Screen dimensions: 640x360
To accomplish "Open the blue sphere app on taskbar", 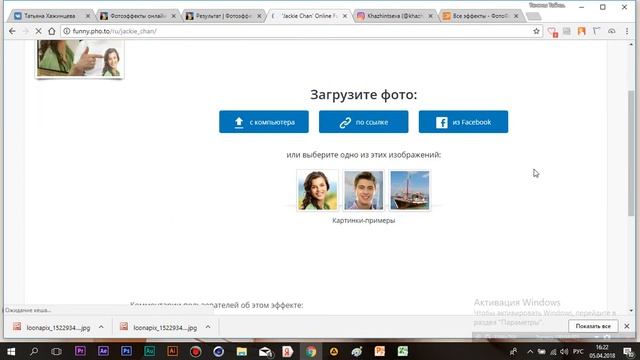I will coord(218,351).
